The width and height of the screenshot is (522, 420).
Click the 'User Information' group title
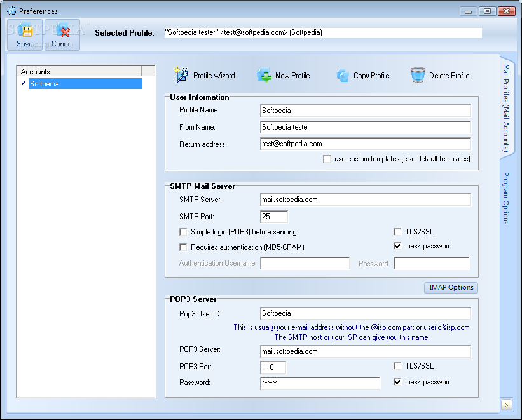200,97
